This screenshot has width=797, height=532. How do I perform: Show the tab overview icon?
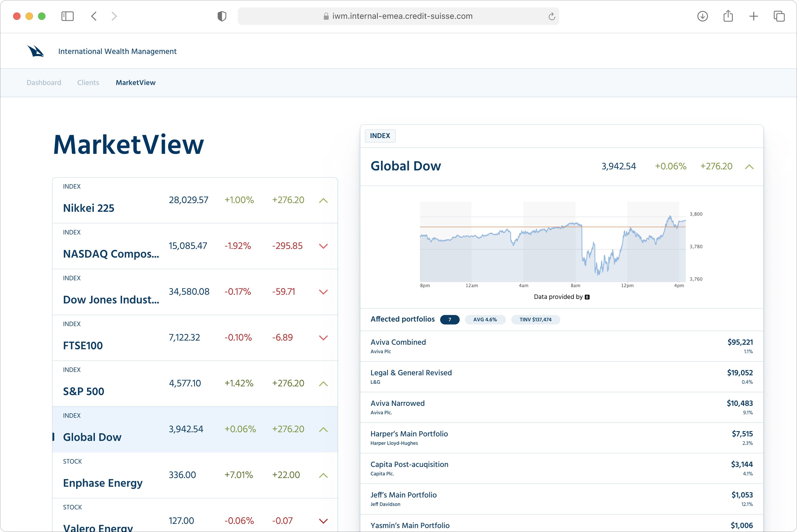pyautogui.click(x=779, y=16)
